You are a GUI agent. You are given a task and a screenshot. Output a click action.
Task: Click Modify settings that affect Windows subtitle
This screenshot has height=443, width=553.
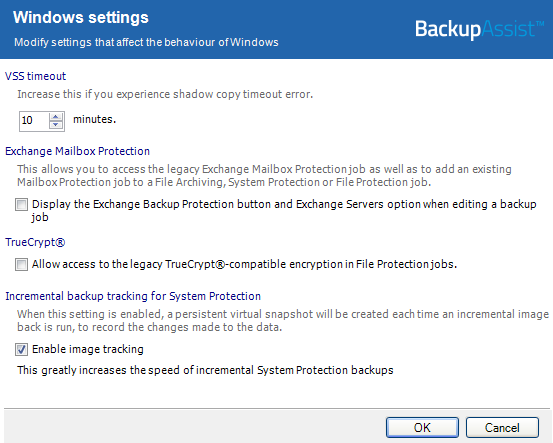pyautogui.click(x=146, y=42)
